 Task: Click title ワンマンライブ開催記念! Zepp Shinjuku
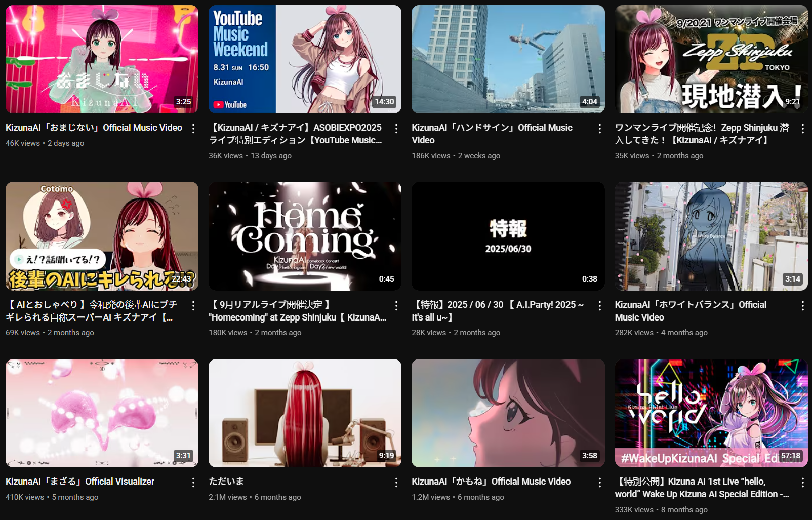702,134
